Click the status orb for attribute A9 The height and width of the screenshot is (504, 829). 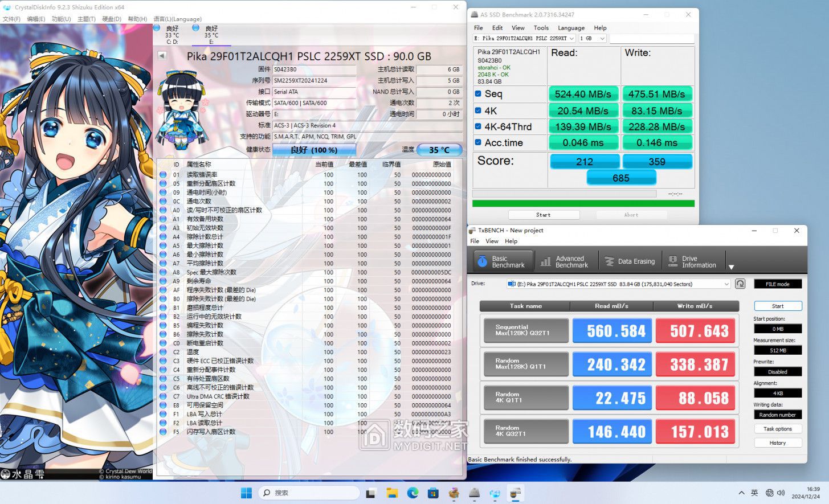pyautogui.click(x=163, y=281)
